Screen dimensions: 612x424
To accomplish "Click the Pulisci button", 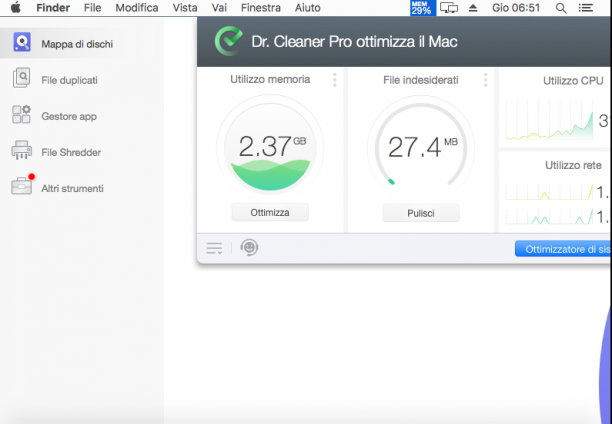I will [x=421, y=213].
